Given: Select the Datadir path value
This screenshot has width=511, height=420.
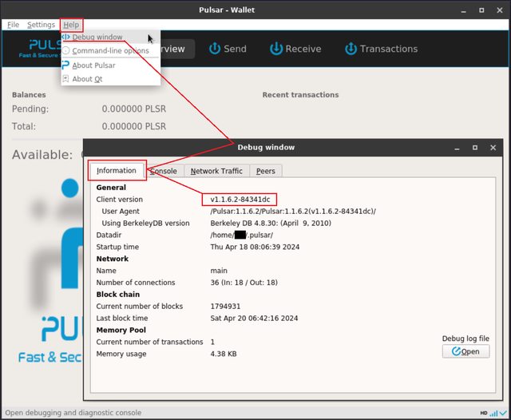Looking at the screenshot, I should point(241,235).
